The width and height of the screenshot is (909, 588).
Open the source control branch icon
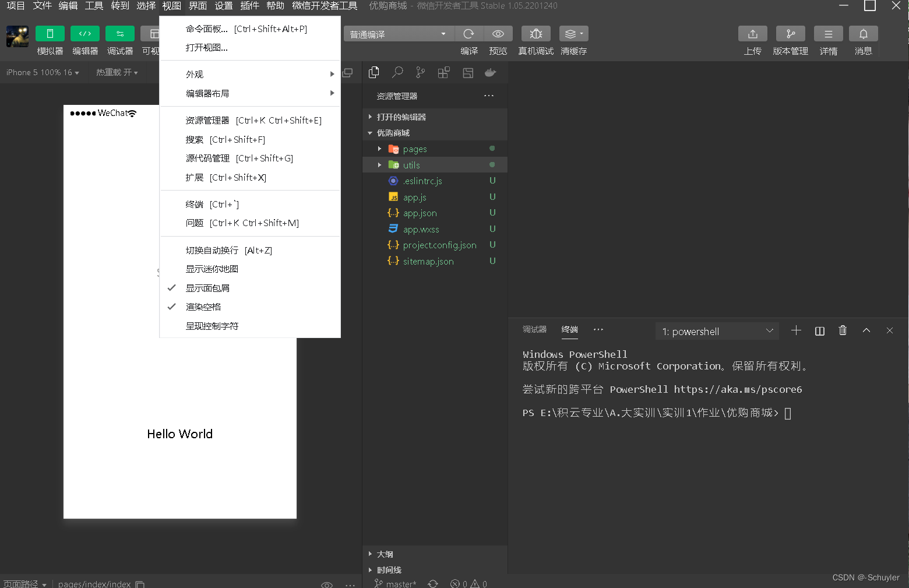[421, 72]
